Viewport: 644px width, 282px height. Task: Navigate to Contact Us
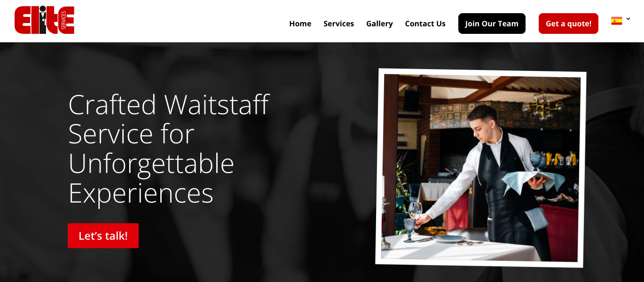[425, 23]
